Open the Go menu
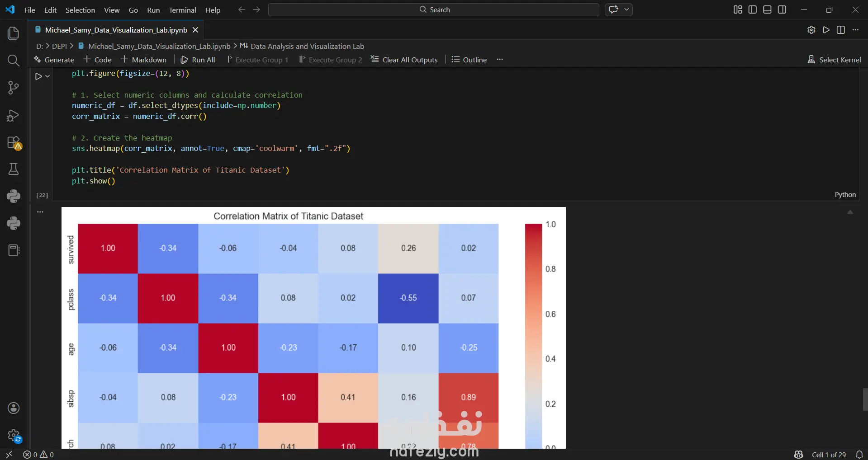Image resolution: width=868 pixels, height=460 pixels. 133,10
